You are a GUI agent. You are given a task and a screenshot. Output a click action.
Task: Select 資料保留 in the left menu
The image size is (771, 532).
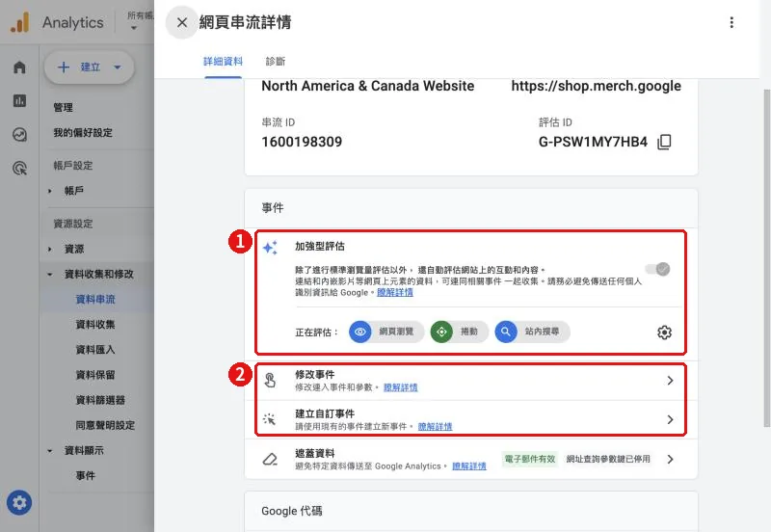click(x=95, y=375)
